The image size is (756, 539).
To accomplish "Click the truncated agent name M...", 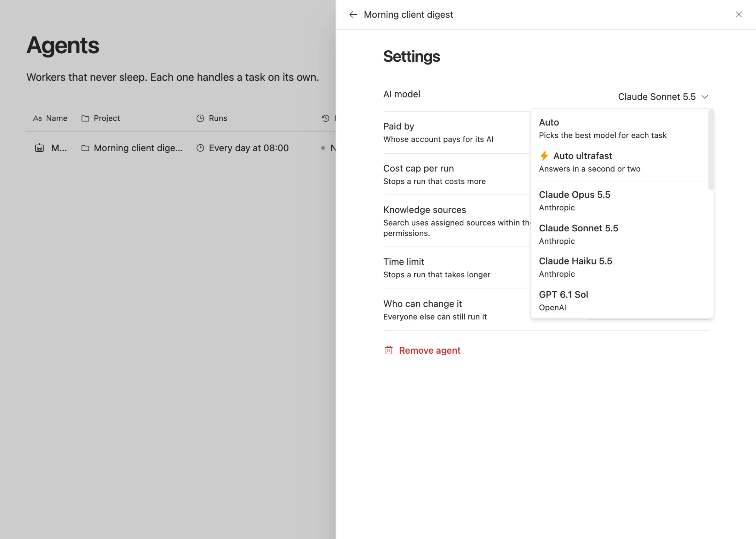I will (59, 148).
